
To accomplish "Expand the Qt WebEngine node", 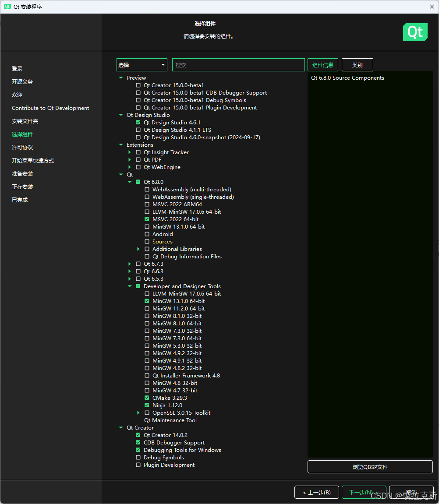I will coord(130,167).
